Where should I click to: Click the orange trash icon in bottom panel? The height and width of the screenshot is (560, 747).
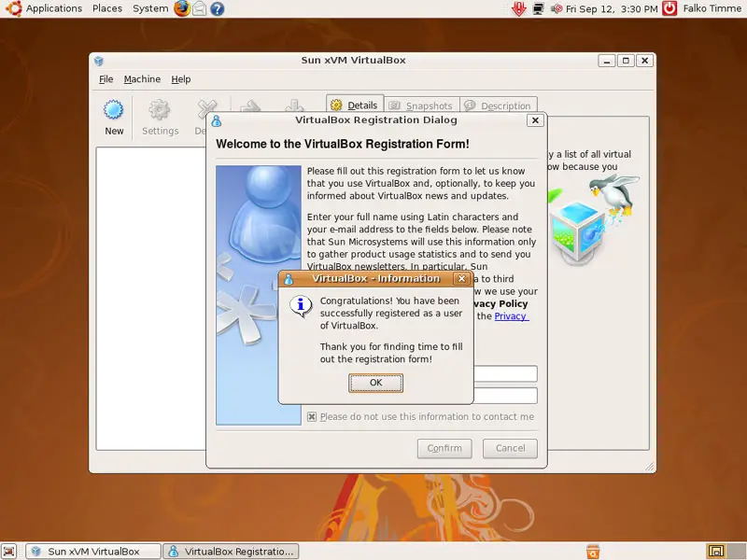point(593,552)
